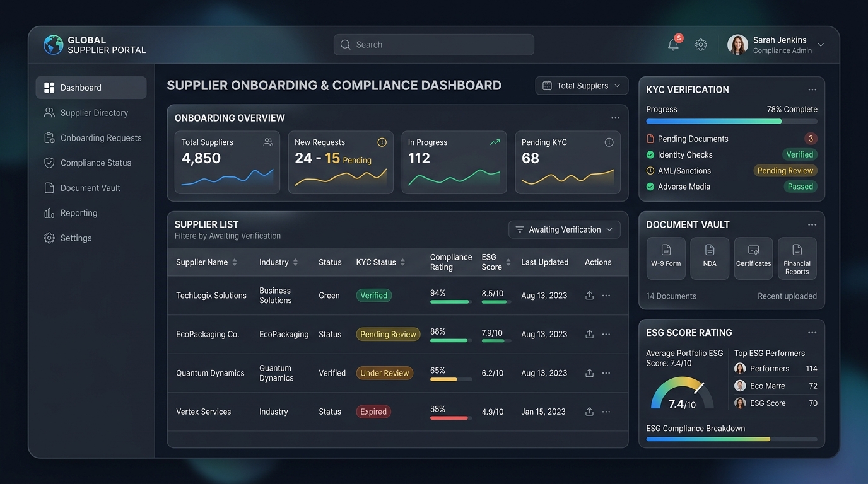Open more actions for Quantum Dynamics row
868x484 pixels.
(606, 373)
